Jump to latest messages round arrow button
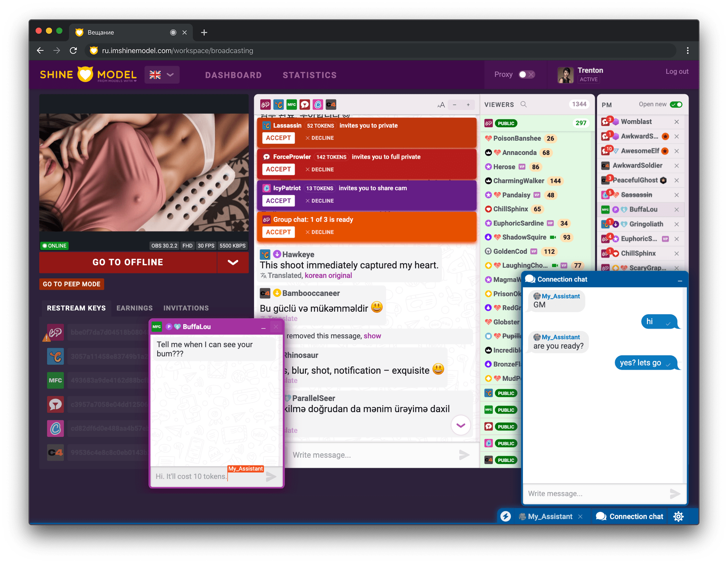 click(461, 425)
